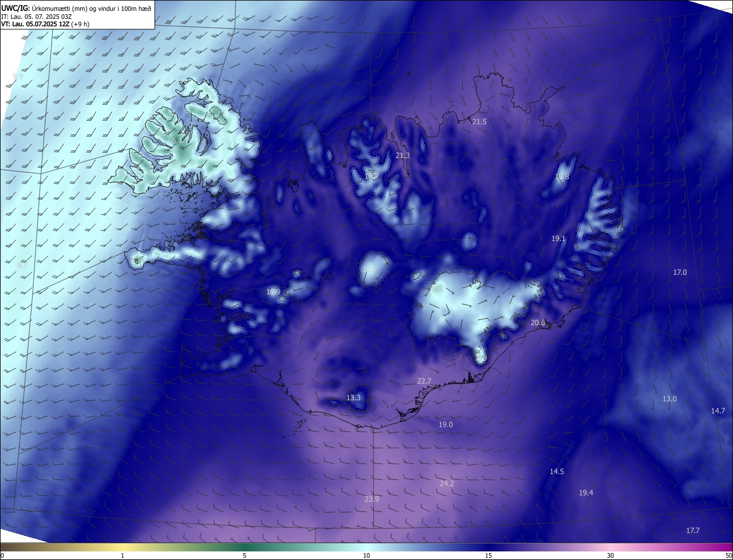Click the 14.7 value label on the map
Image resolution: width=733 pixels, height=560 pixels.
[x=718, y=411]
